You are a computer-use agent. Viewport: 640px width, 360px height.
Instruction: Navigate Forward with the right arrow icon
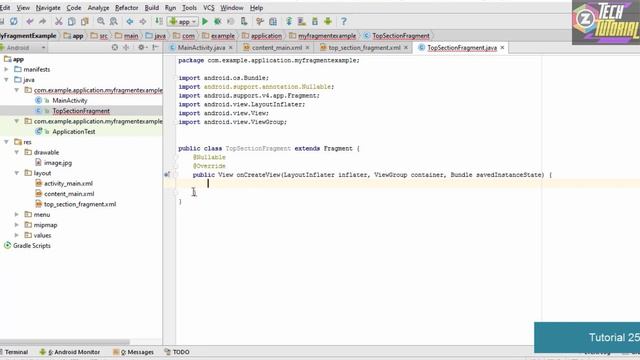(143, 21)
